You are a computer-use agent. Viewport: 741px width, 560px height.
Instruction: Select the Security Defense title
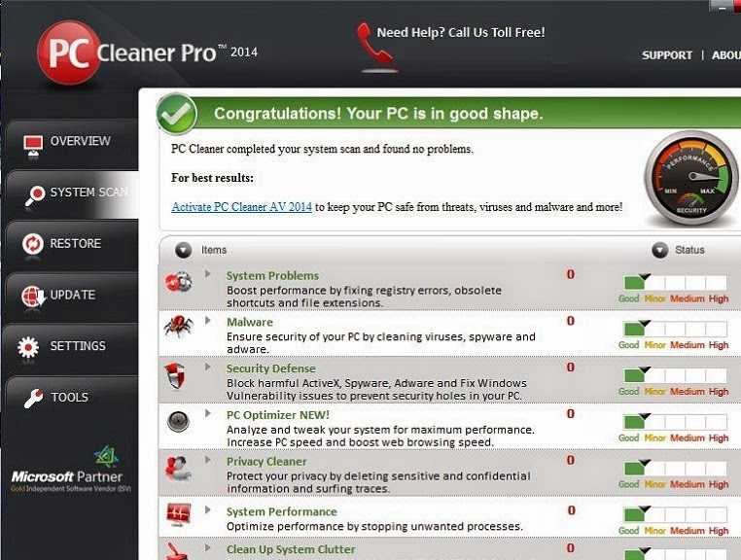pyautogui.click(x=270, y=368)
